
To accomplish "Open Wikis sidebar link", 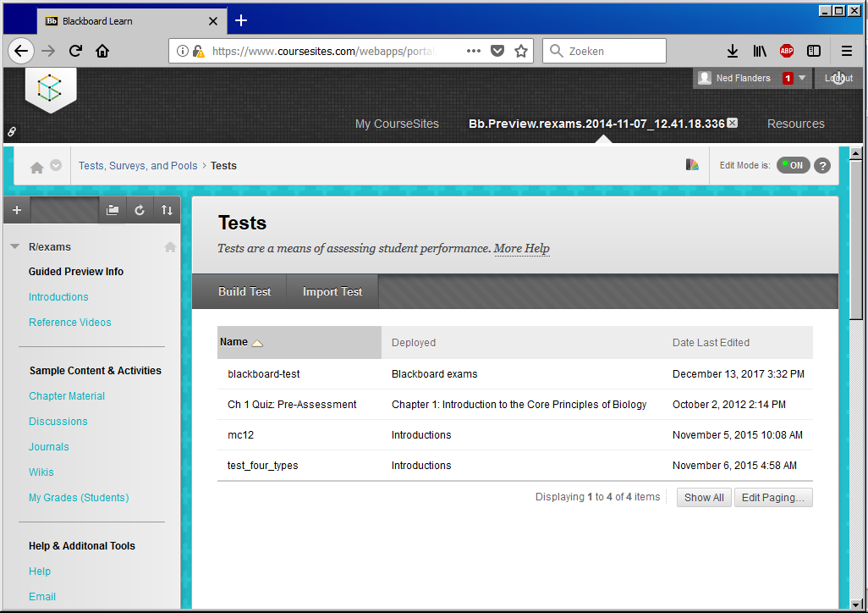I will pyautogui.click(x=41, y=472).
